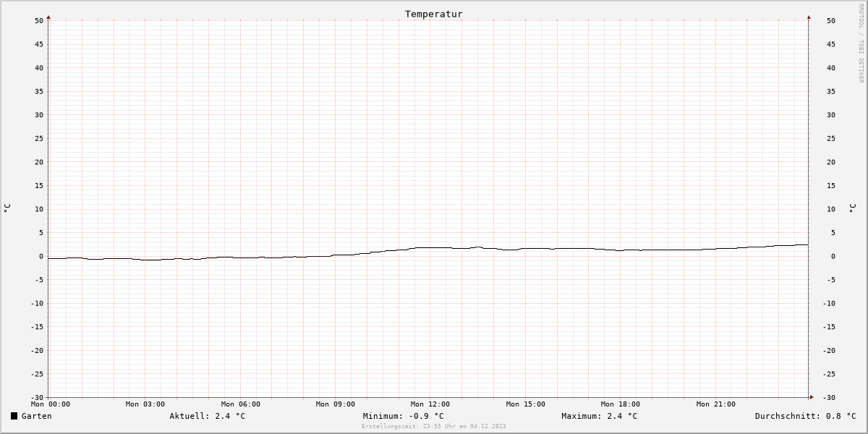Click the 0 label on left y-axis
This screenshot has width=868, height=434.
pyautogui.click(x=41, y=256)
